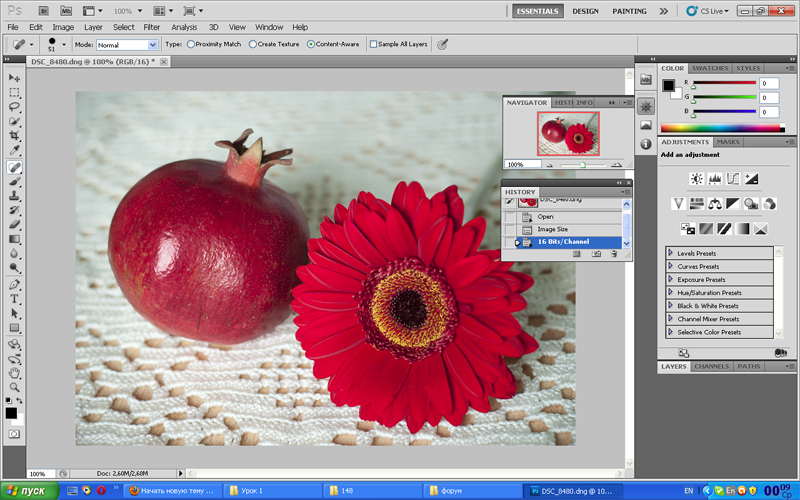Viewport: 800px width, 500px height.
Task: Revert to Image Size history state
Action: click(553, 229)
